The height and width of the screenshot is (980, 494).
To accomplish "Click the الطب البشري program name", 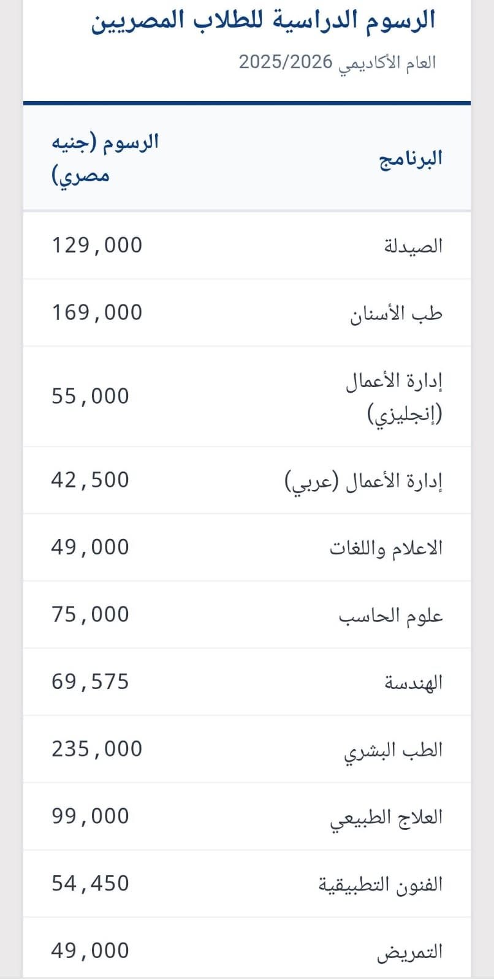I will point(393,750).
